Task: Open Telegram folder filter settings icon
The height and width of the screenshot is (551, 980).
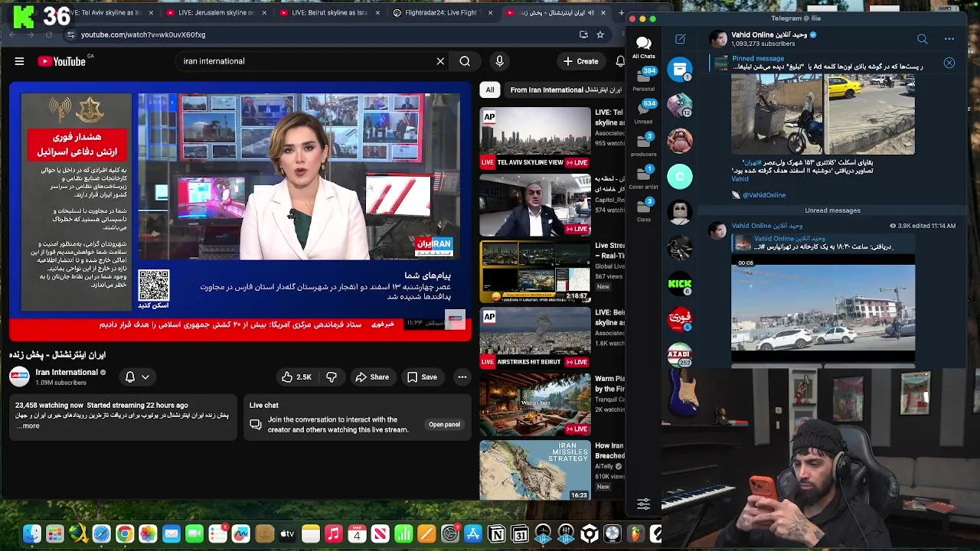Action: pyautogui.click(x=643, y=504)
